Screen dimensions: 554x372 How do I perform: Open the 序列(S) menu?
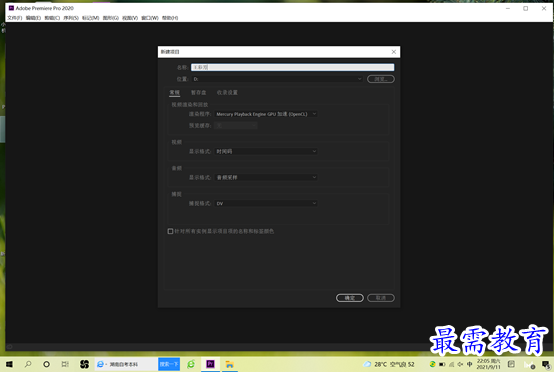coord(71,18)
